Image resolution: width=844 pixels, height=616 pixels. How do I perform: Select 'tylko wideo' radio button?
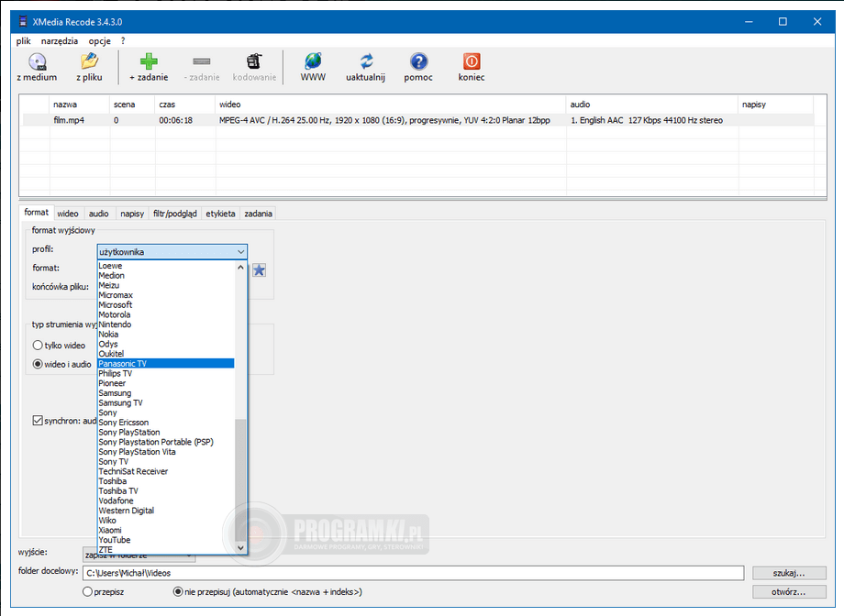(x=38, y=346)
